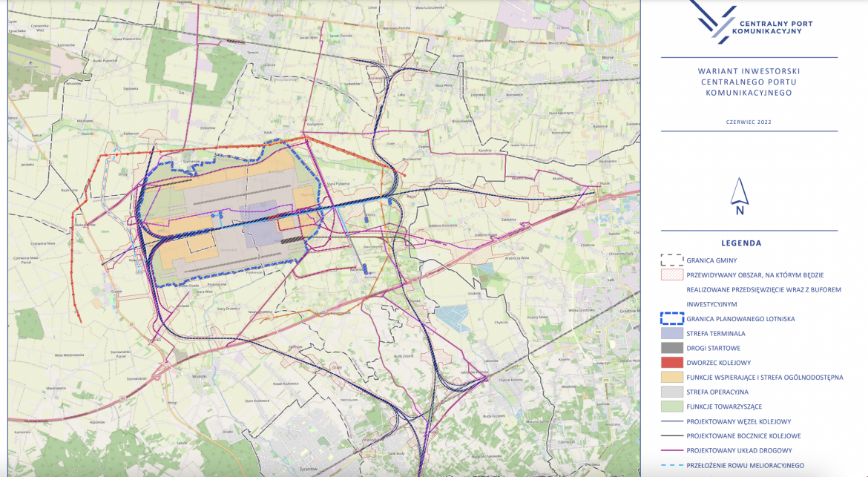Click the north arrow compass symbol
This screenshot has width=868, height=477.
point(739,196)
